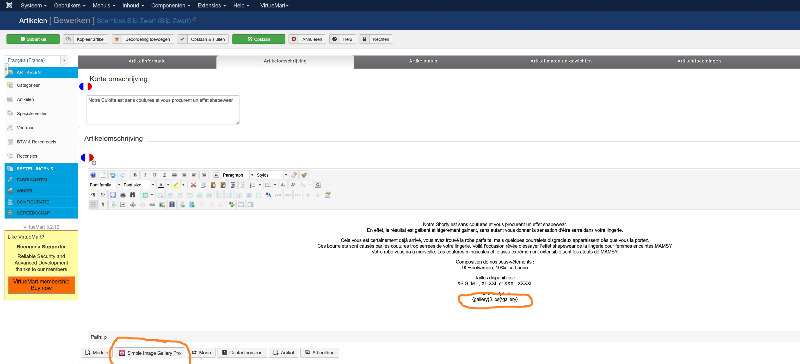Apply the text color swatch
Screen dimensions: 800x364
coord(161,185)
